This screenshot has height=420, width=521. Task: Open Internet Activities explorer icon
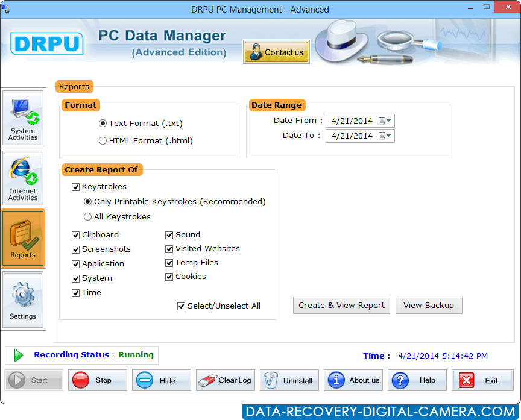coord(24,171)
